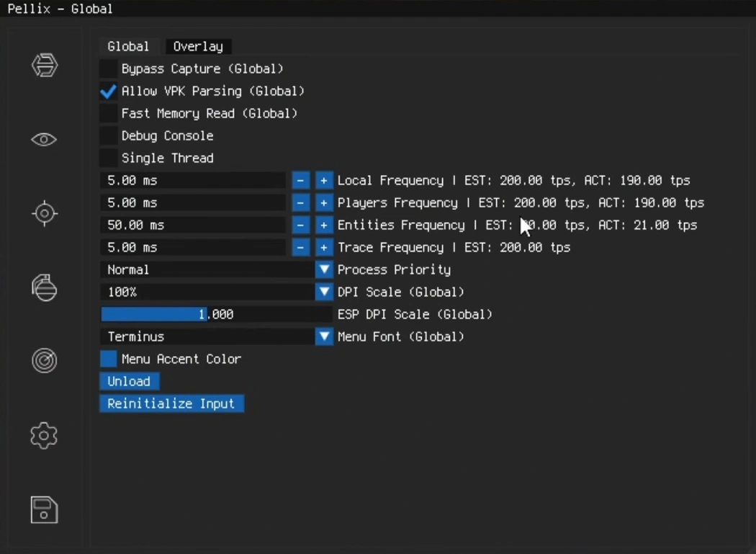This screenshot has height=554, width=756.
Task: Adjust the ESP DPI Scale slider
Action: pyautogui.click(x=217, y=314)
